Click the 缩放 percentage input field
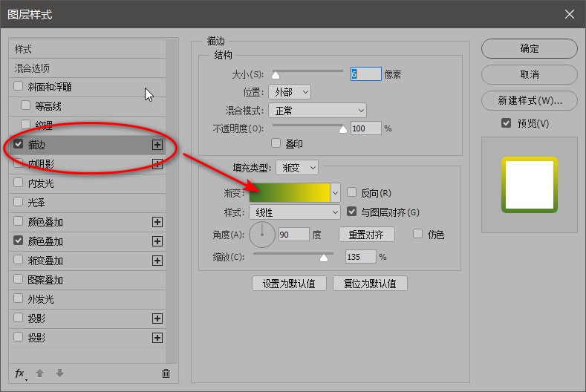This screenshot has width=586, height=392. [360, 257]
